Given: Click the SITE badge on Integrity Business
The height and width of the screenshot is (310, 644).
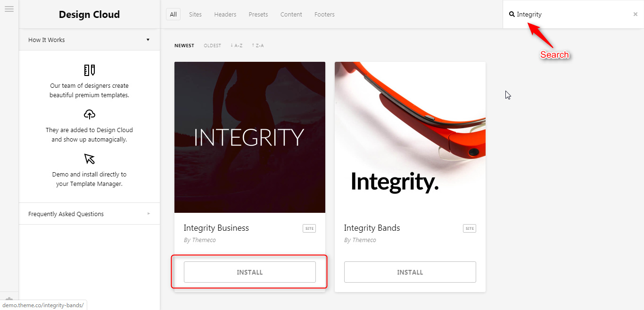Looking at the screenshot, I should tap(309, 228).
